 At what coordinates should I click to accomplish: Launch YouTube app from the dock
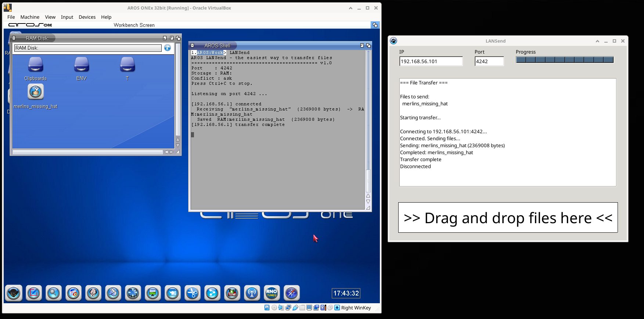(232, 293)
